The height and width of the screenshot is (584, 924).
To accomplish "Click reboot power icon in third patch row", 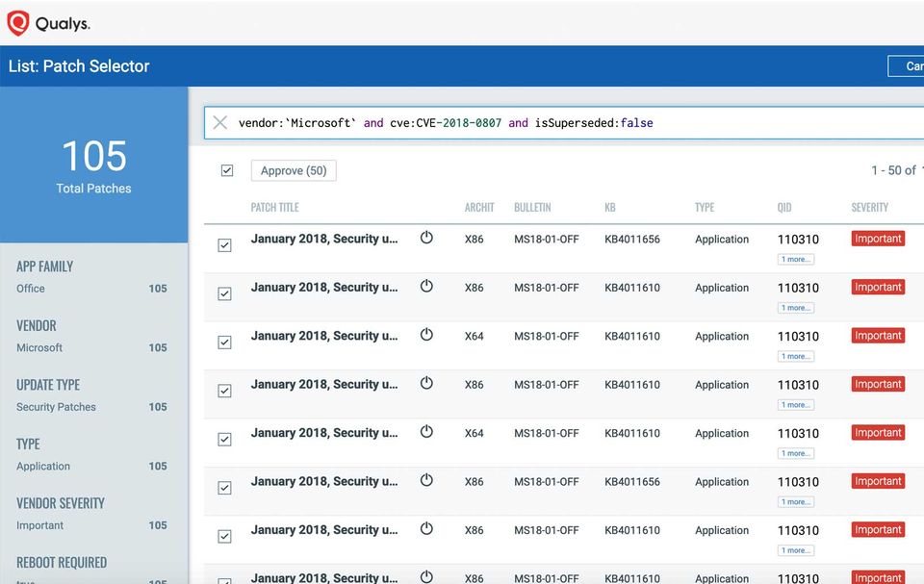I will tap(426, 335).
